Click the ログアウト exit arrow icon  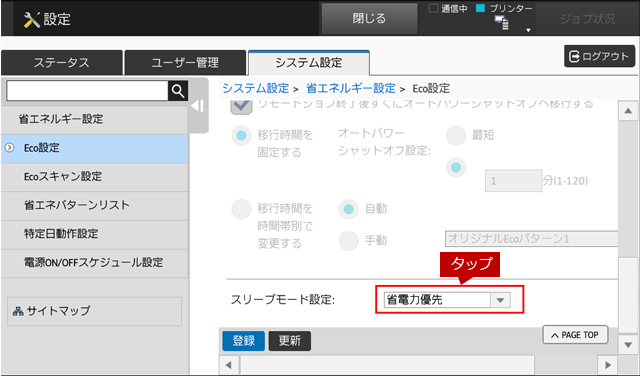pyautogui.click(x=574, y=57)
